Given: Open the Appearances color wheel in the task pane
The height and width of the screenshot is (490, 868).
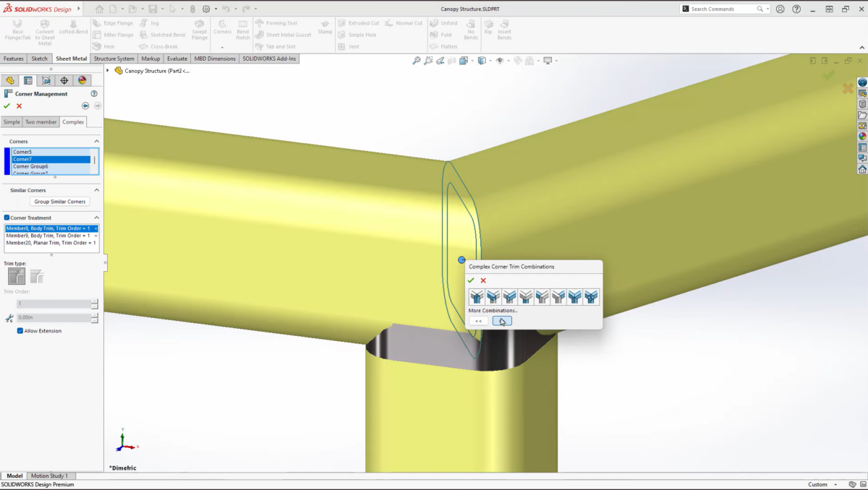Looking at the screenshot, I should coord(862,136).
